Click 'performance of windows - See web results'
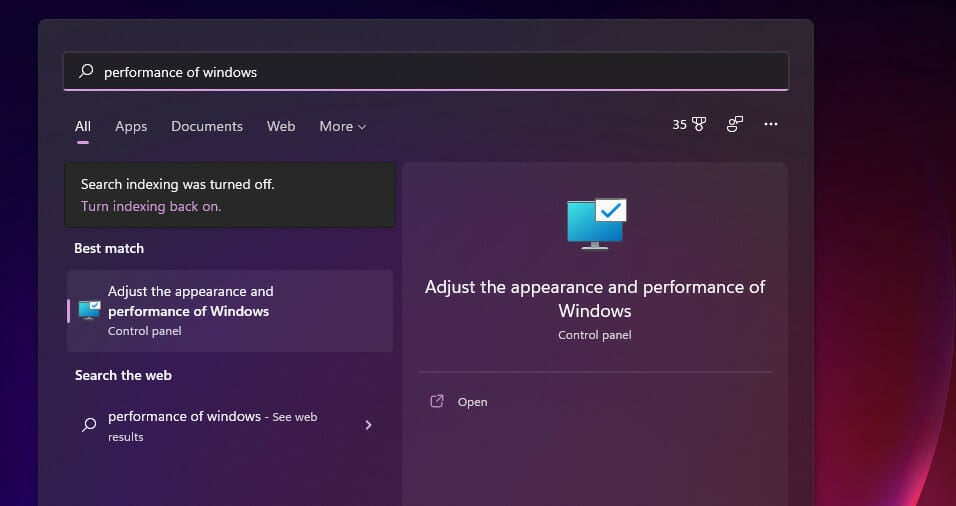 tap(230, 426)
